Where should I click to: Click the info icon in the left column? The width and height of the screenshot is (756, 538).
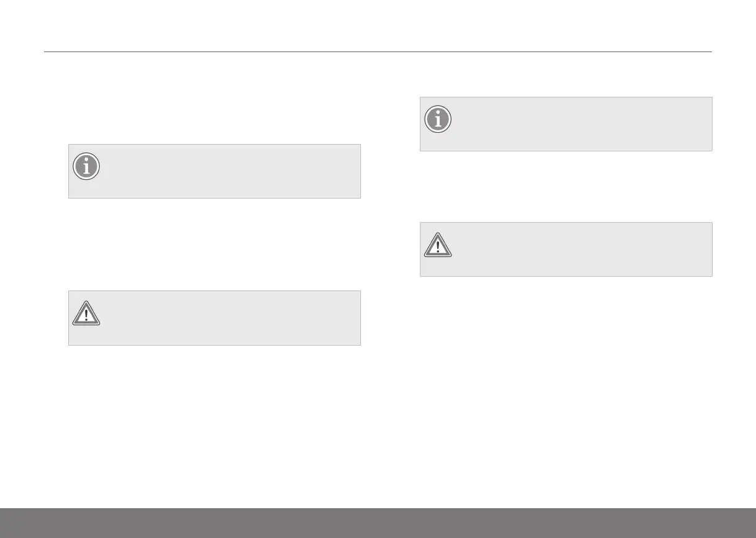click(x=86, y=166)
